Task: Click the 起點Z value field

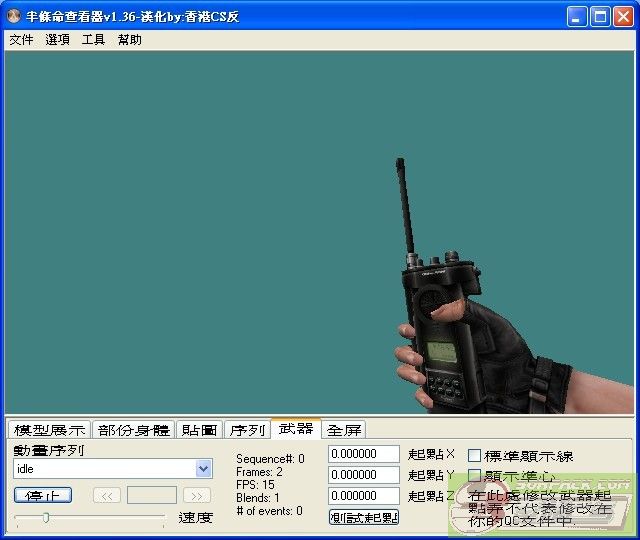Action: tap(364, 496)
